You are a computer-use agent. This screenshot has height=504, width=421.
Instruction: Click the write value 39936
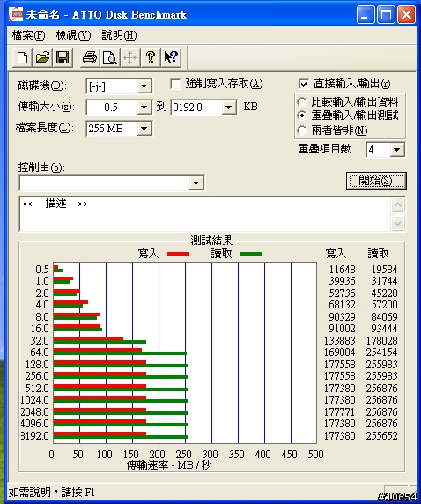(343, 281)
